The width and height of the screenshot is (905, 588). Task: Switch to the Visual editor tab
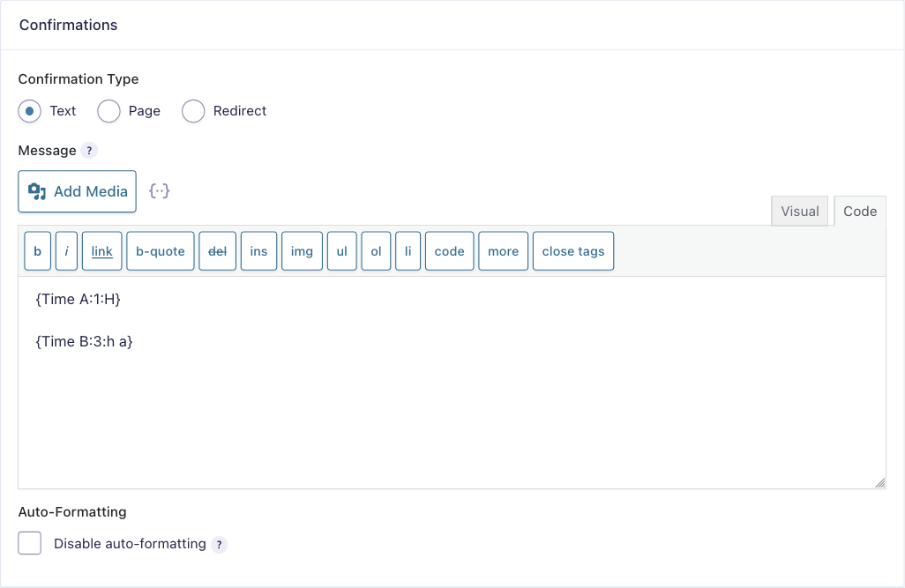(x=800, y=212)
